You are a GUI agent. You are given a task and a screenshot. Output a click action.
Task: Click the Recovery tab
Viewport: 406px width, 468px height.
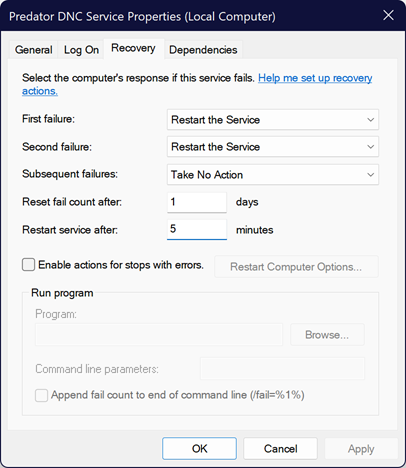[x=133, y=49]
